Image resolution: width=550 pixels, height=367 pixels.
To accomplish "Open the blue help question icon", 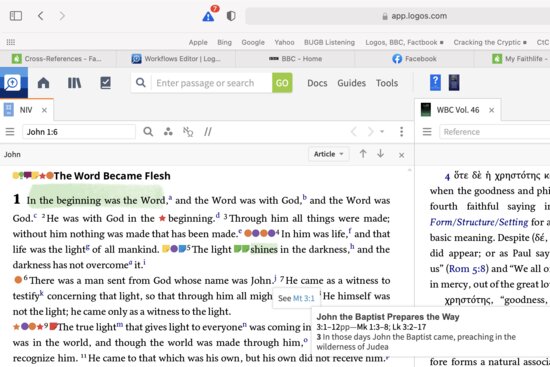I will 435,83.
